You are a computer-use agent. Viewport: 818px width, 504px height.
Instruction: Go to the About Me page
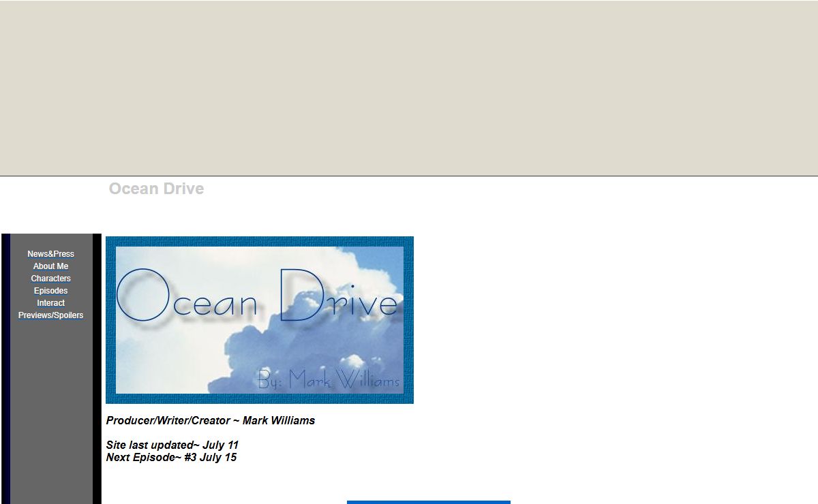pyautogui.click(x=50, y=266)
